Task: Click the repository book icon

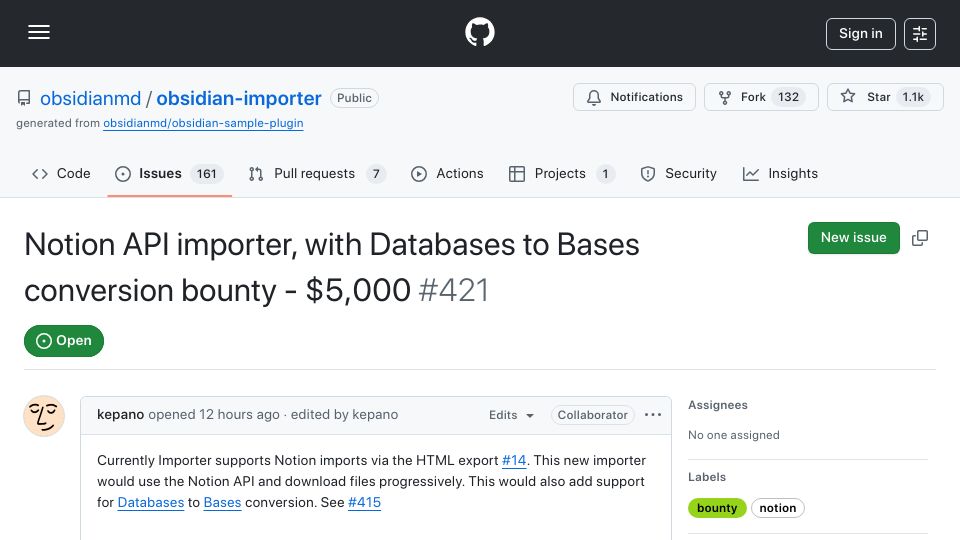Action: click(x=24, y=98)
